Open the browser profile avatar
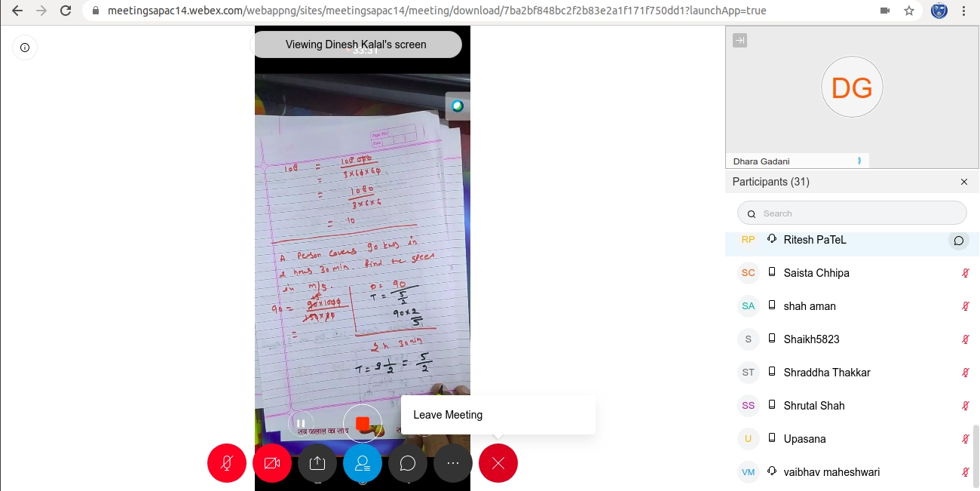Screen dimensions: 980x491 pyautogui.click(x=939, y=11)
